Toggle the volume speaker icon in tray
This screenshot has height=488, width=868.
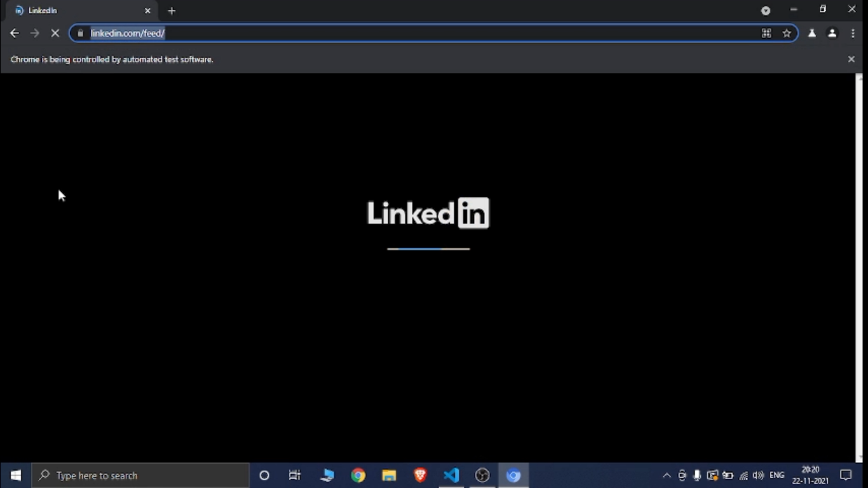coord(758,475)
